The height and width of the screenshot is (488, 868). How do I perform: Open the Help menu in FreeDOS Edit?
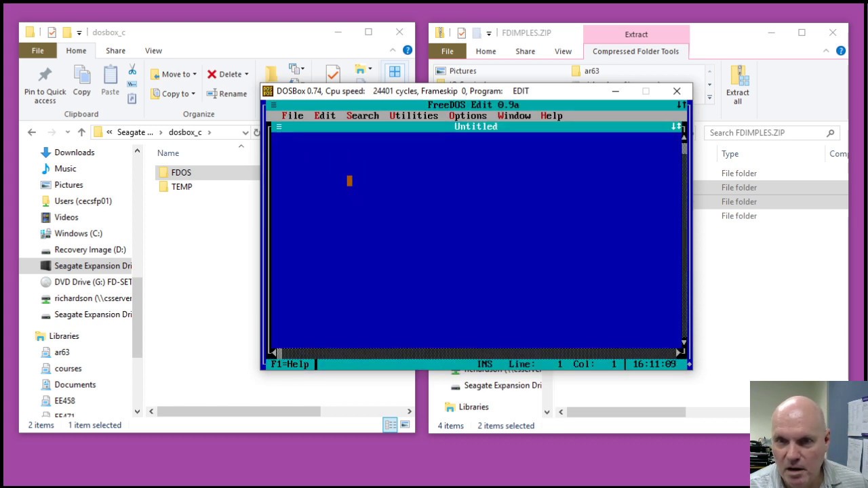[x=551, y=116]
